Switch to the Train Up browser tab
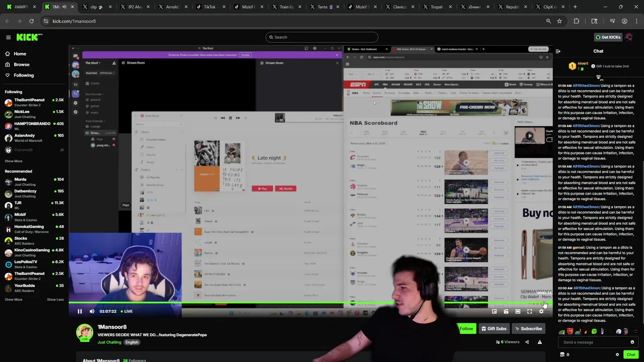Image resolution: width=644 pixels, height=362 pixels. point(287,7)
